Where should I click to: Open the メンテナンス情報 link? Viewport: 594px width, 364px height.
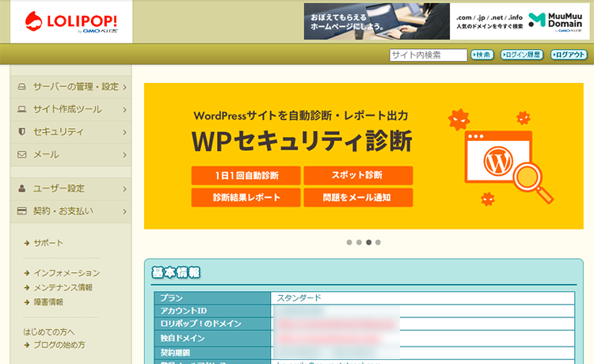(x=63, y=287)
